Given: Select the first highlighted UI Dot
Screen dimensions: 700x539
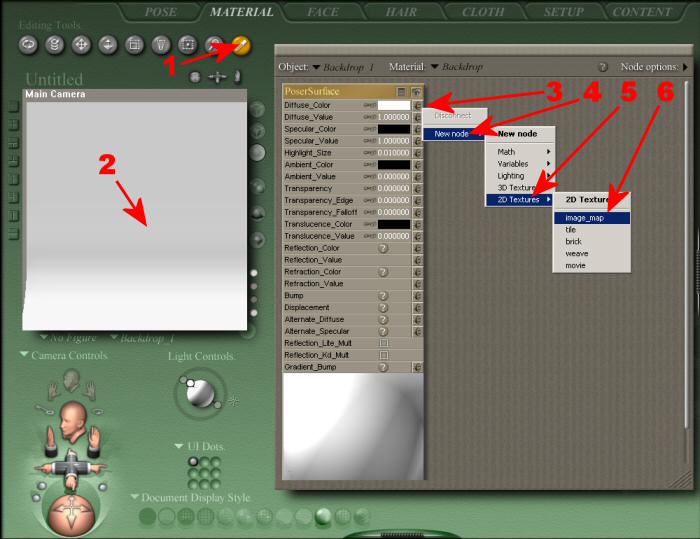Looking at the screenshot, I should 193,461.
